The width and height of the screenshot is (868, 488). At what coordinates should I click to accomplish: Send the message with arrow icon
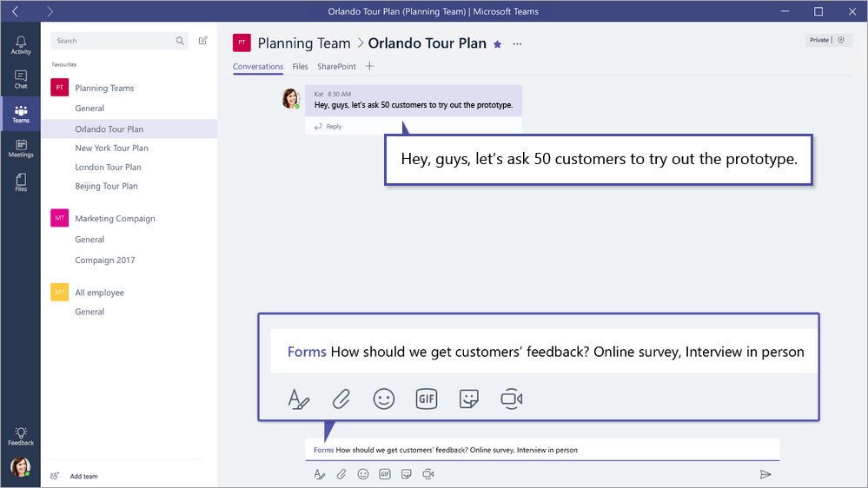click(x=765, y=474)
